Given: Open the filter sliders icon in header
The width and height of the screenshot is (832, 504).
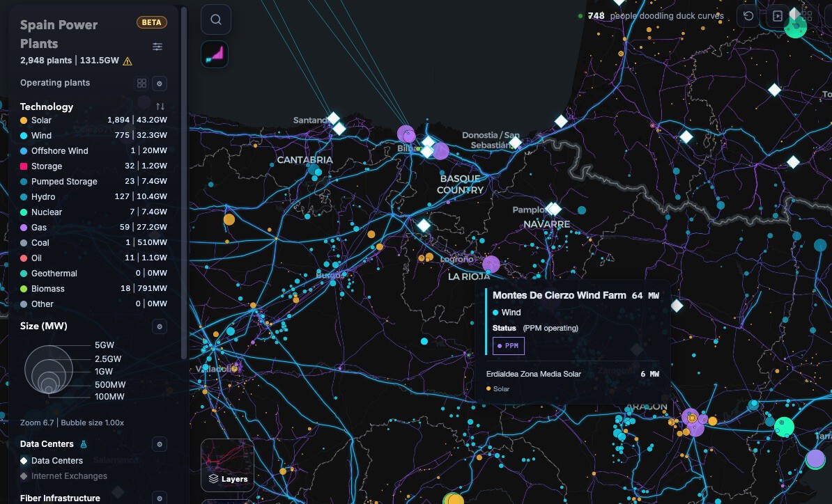Looking at the screenshot, I should (x=157, y=47).
